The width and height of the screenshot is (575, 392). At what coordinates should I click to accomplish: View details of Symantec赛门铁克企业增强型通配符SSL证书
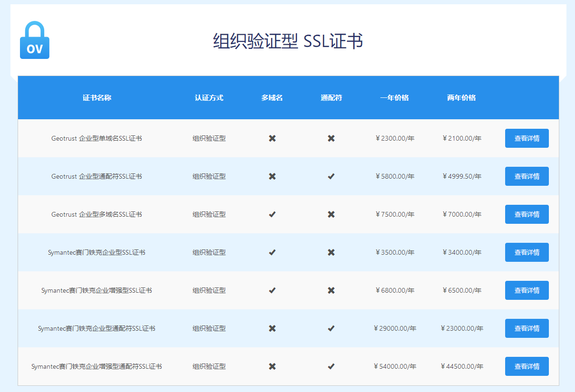[x=527, y=366]
